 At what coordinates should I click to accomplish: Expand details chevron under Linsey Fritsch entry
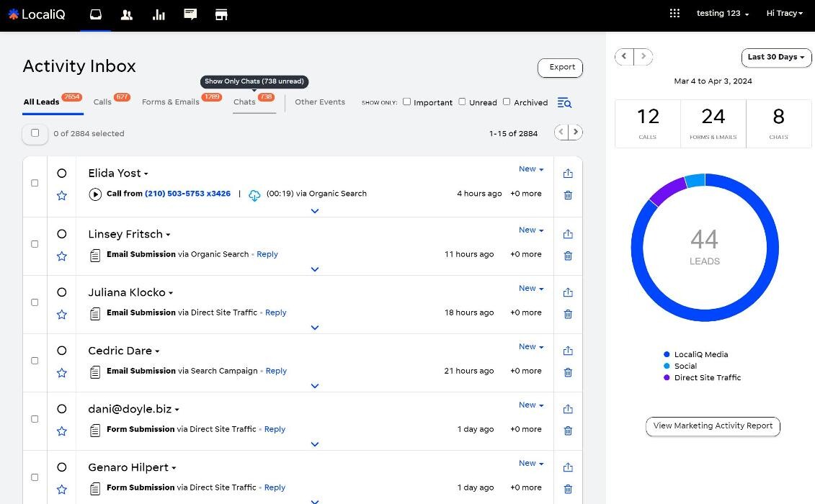tap(315, 269)
